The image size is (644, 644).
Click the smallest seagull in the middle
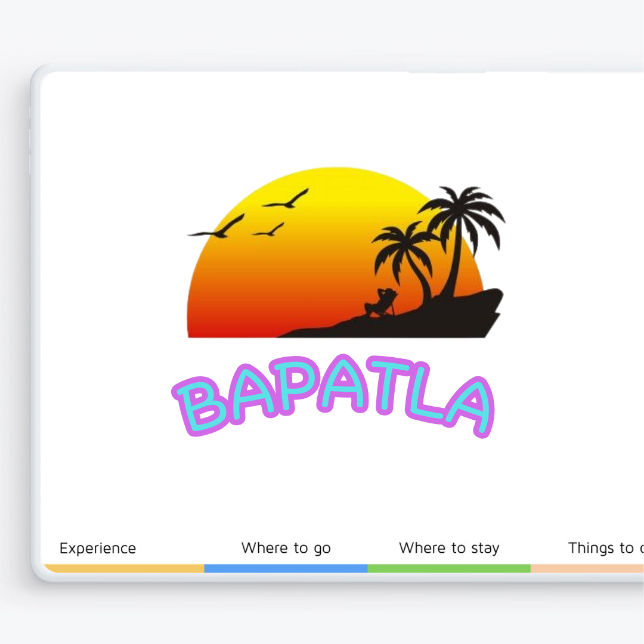tap(268, 230)
